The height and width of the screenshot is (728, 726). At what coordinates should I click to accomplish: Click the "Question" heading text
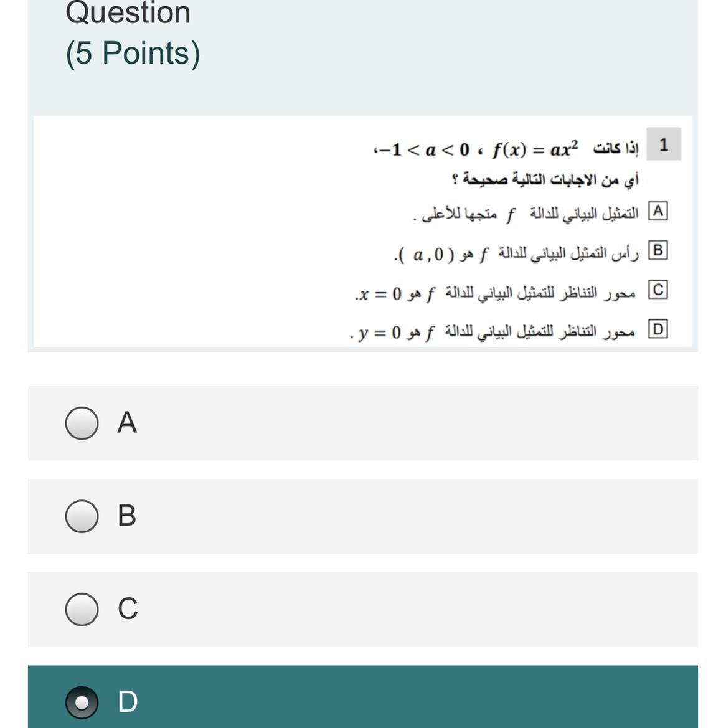pos(128,12)
